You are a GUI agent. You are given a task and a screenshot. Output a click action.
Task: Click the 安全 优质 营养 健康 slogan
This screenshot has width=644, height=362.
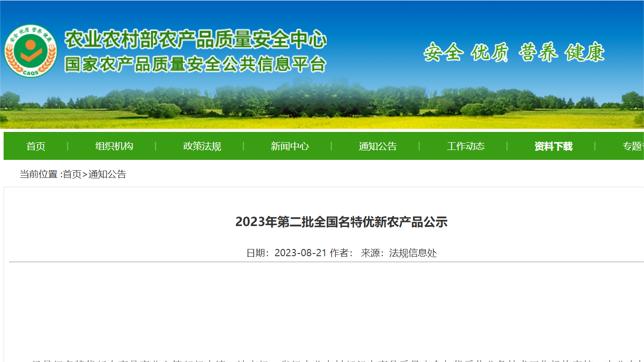click(514, 53)
